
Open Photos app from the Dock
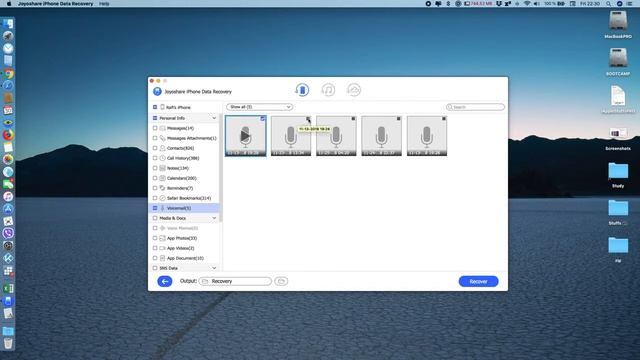(8, 159)
